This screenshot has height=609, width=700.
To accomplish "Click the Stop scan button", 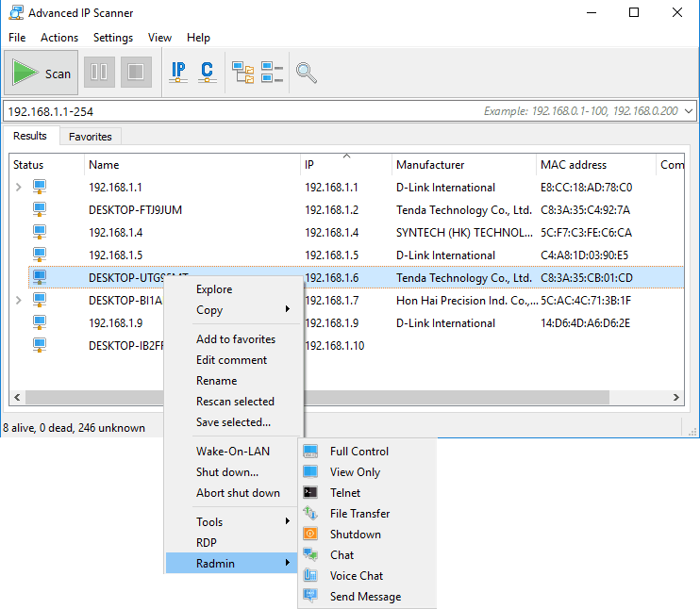I will click(x=136, y=72).
